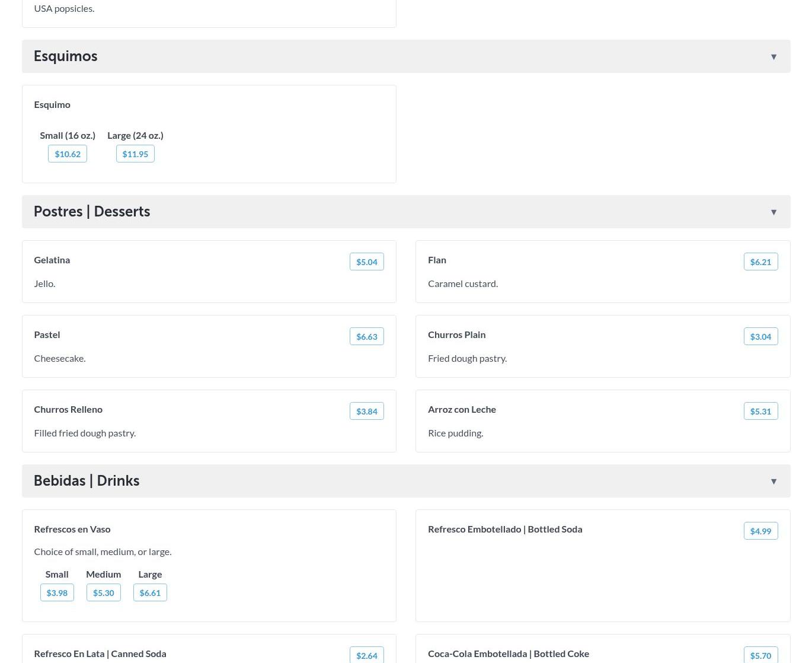812x663 pixels.
Task: Open the Esquimo item title
Action: click(x=52, y=104)
